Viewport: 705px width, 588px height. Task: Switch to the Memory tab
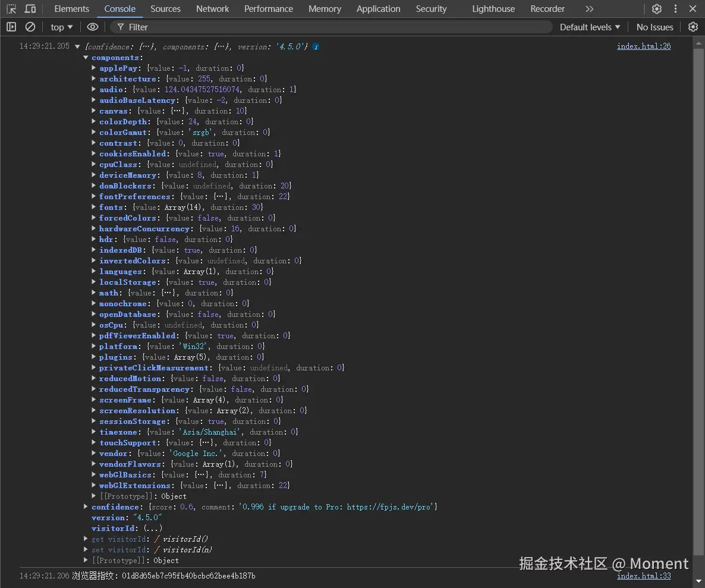coord(325,8)
